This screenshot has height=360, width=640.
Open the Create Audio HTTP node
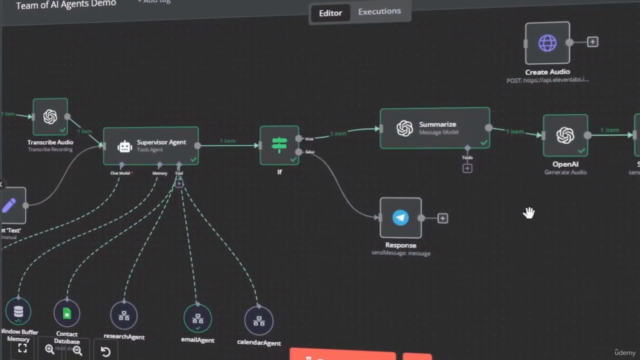tap(547, 43)
